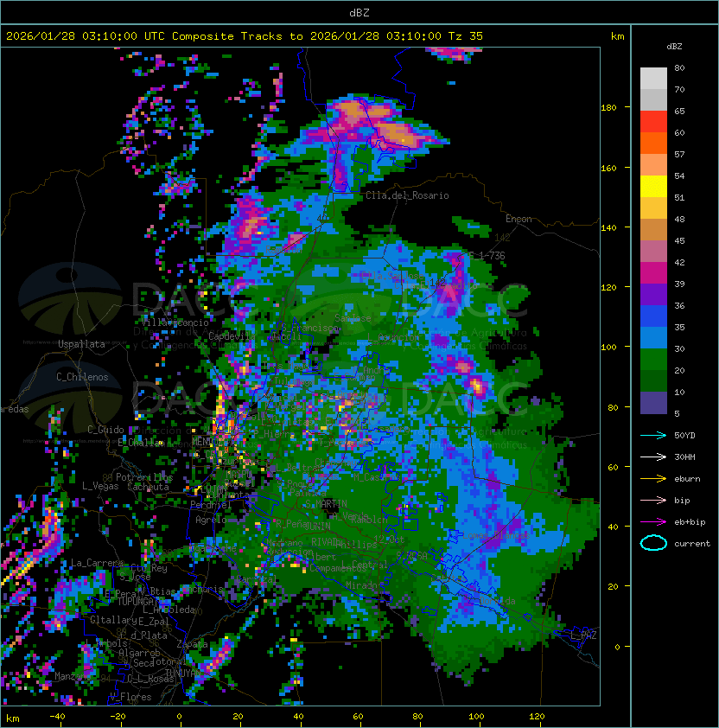The height and width of the screenshot is (728, 719).
Task: Select the light blue swatch between 35 and 30
Action: (653, 338)
